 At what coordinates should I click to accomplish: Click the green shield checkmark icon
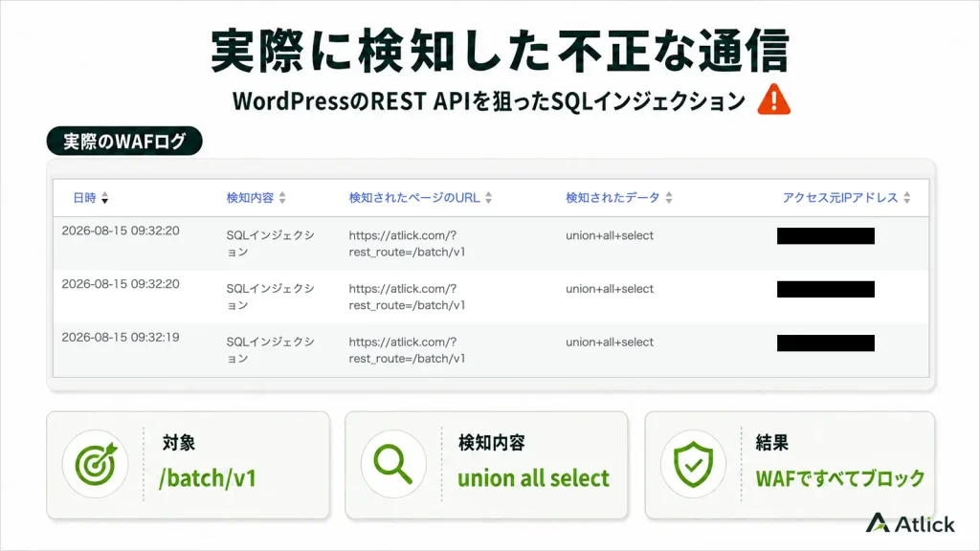coord(693,464)
